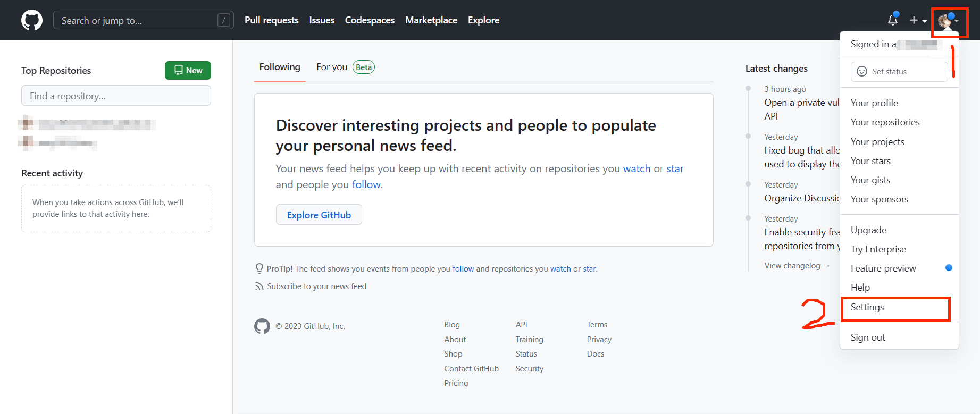Click the GitHub Octocat logo in header
The image size is (980, 414).
(32, 20)
